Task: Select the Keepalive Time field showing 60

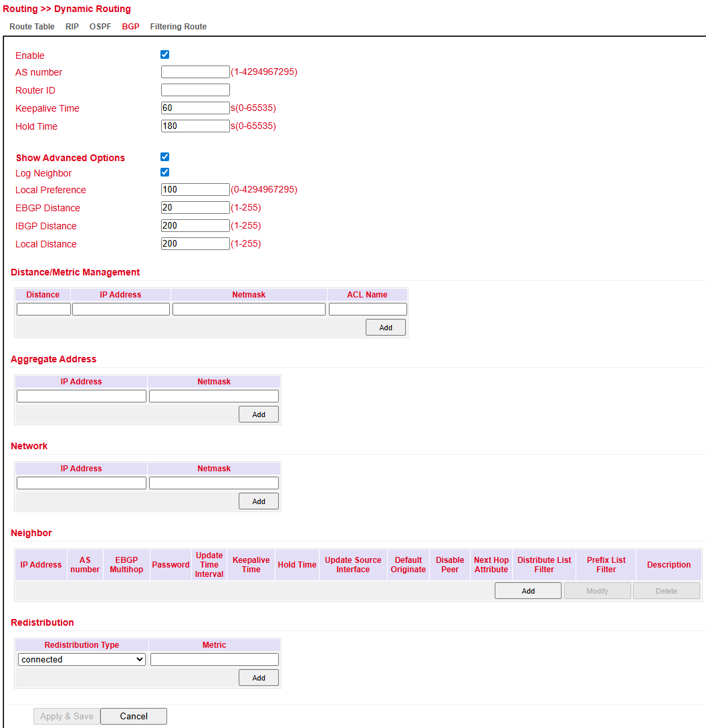Action: click(195, 107)
